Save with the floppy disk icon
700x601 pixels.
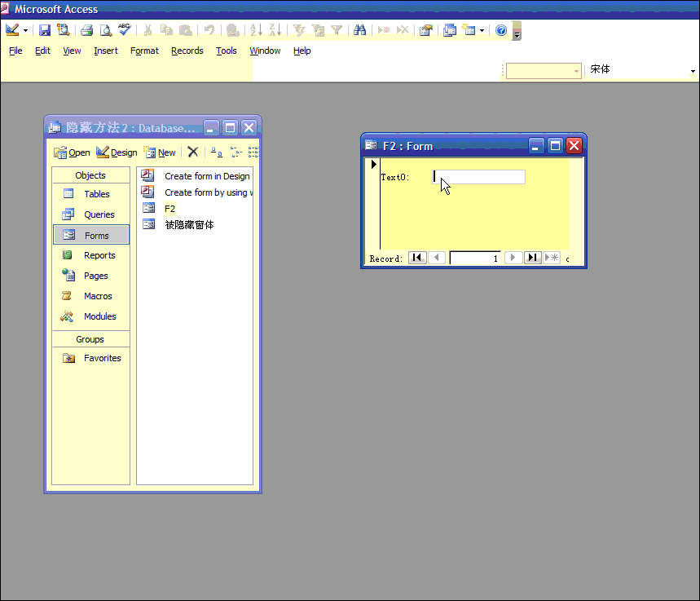(45, 30)
